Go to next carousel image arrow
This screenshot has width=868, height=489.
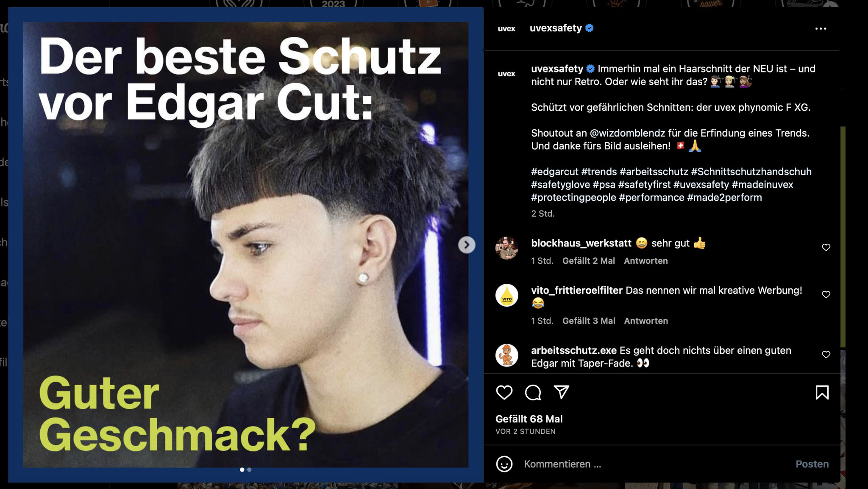[x=467, y=245]
